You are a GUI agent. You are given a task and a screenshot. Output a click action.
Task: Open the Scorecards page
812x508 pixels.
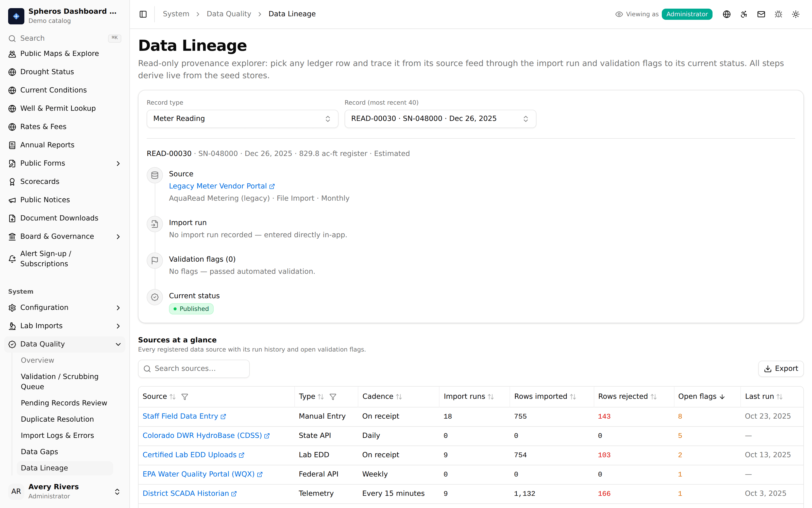(65, 182)
